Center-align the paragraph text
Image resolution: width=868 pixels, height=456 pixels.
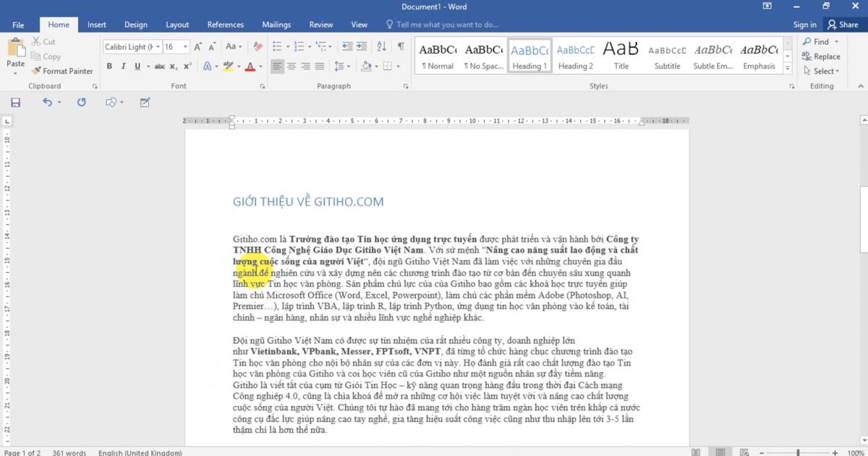[292, 66]
